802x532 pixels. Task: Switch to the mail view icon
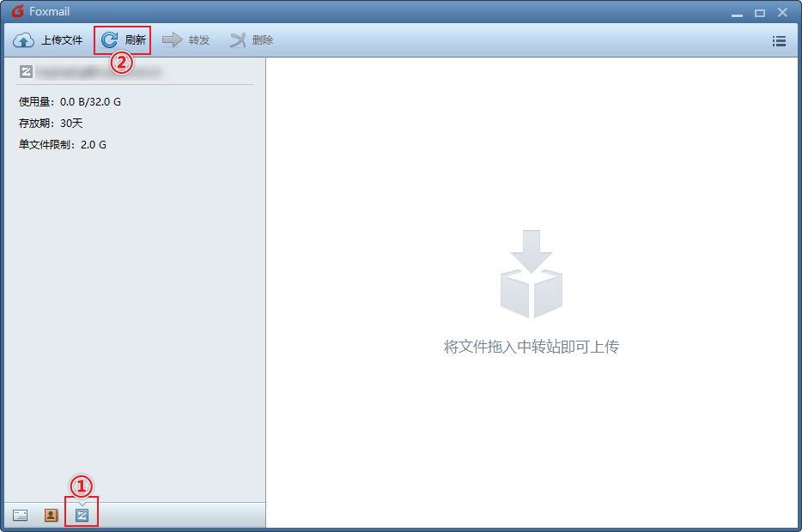[x=21, y=515]
